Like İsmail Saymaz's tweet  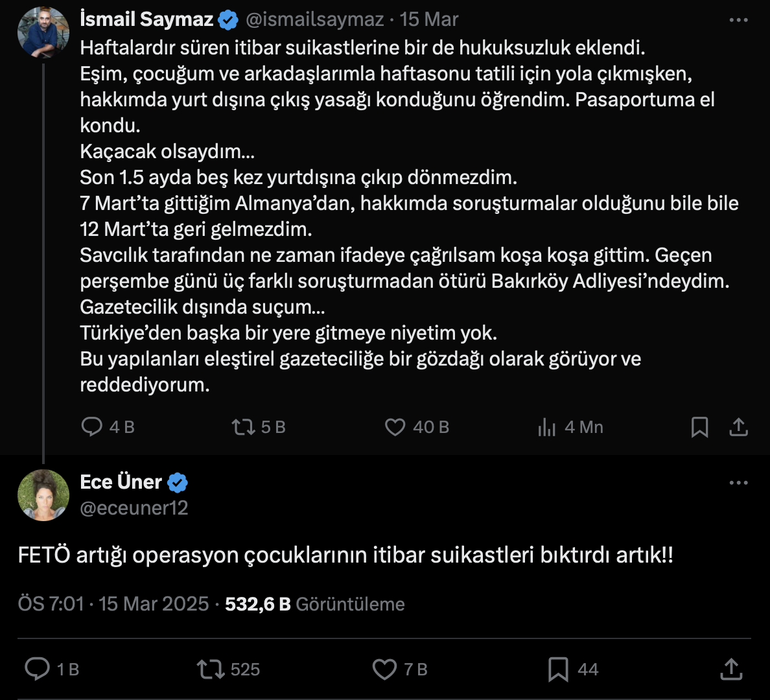pos(395,426)
